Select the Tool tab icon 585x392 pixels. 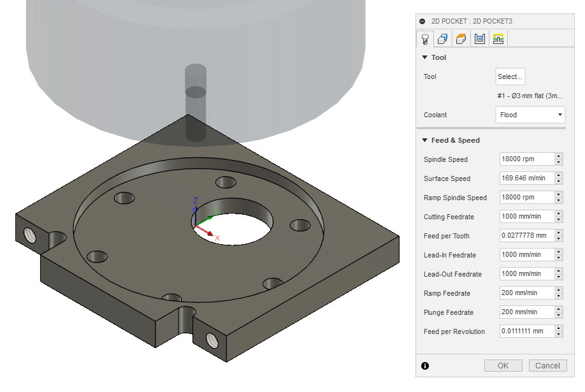(x=426, y=38)
